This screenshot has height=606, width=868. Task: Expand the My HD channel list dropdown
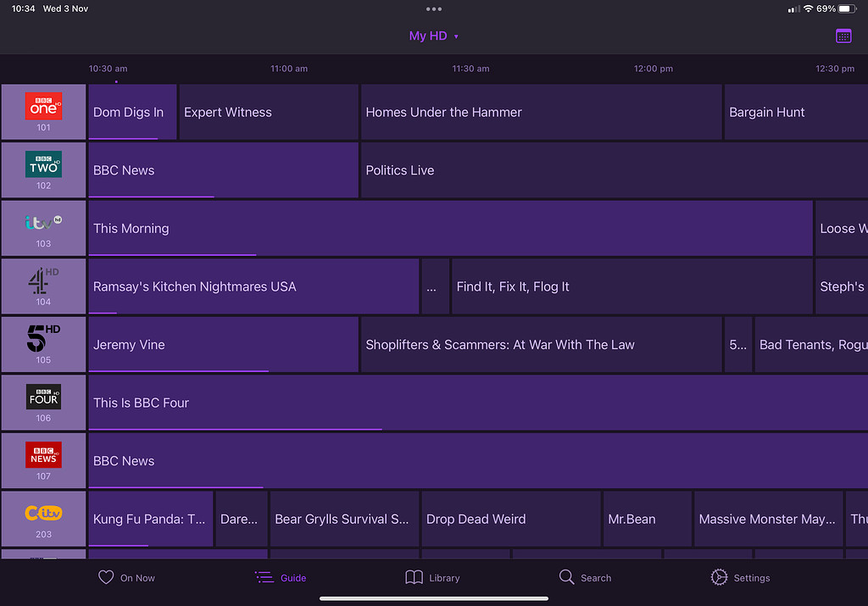point(433,36)
